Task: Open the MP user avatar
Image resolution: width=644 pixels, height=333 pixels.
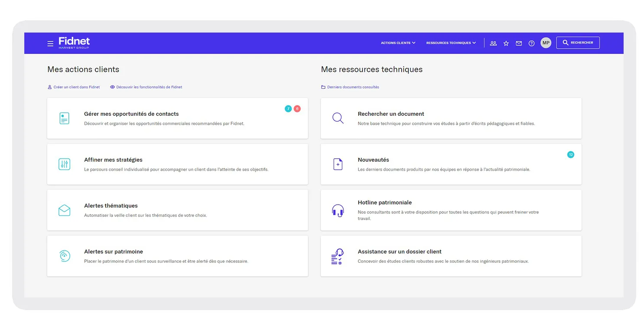Action: [x=546, y=43]
